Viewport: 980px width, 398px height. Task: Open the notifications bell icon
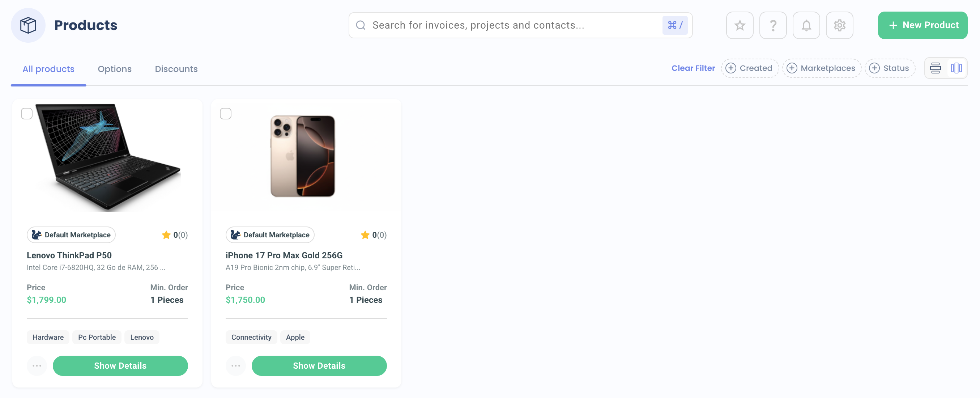pyautogui.click(x=806, y=25)
